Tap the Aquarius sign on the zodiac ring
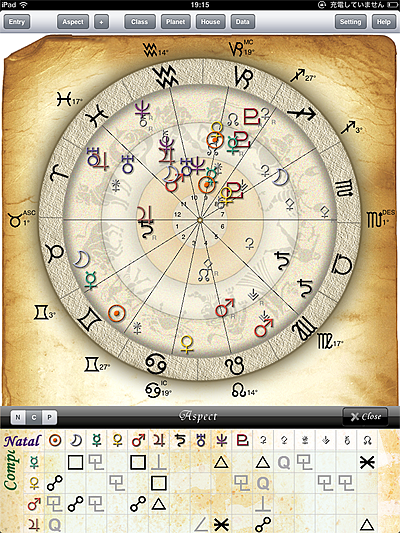The image size is (400, 533). pyautogui.click(x=166, y=76)
